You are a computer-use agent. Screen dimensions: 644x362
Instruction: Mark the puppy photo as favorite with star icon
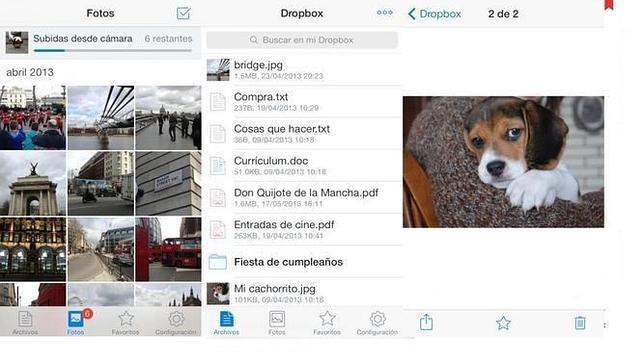click(503, 323)
